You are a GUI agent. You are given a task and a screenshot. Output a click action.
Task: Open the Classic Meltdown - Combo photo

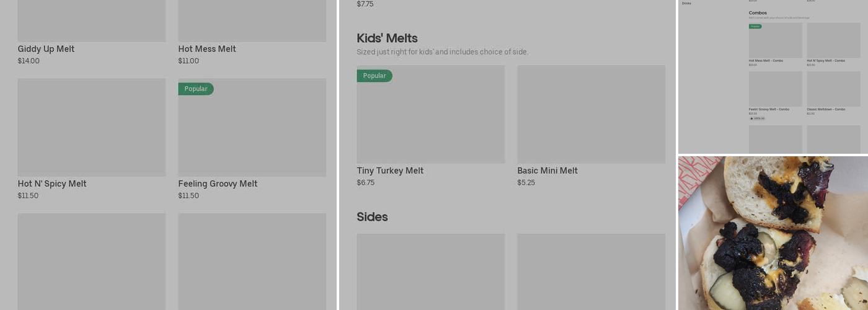833,89
